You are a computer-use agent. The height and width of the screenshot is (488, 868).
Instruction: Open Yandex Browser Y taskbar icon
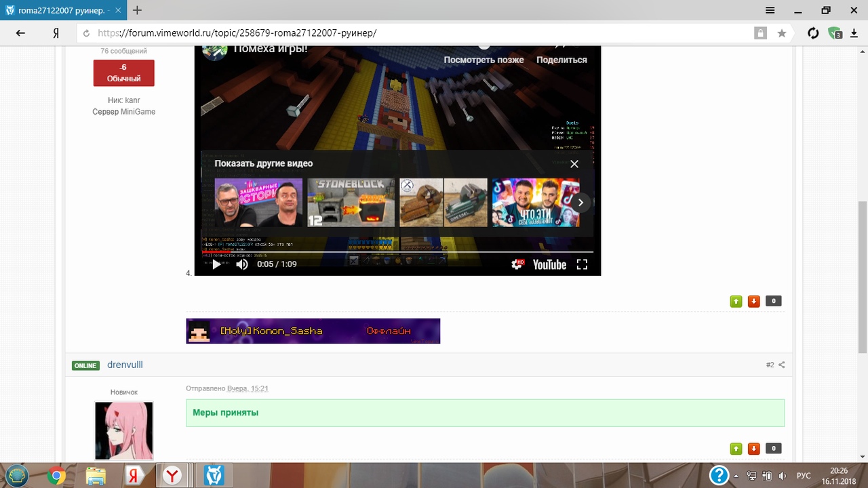(173, 476)
